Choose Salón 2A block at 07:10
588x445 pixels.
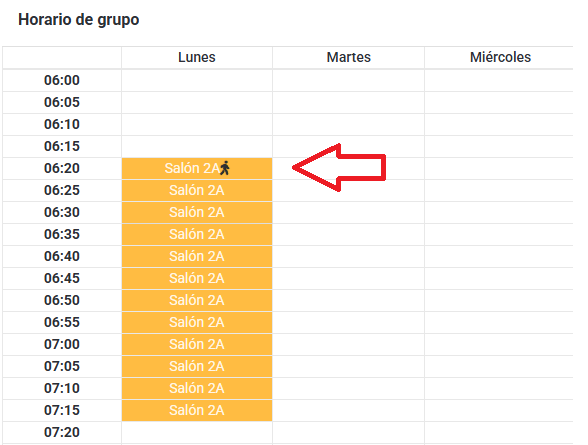[197, 388]
